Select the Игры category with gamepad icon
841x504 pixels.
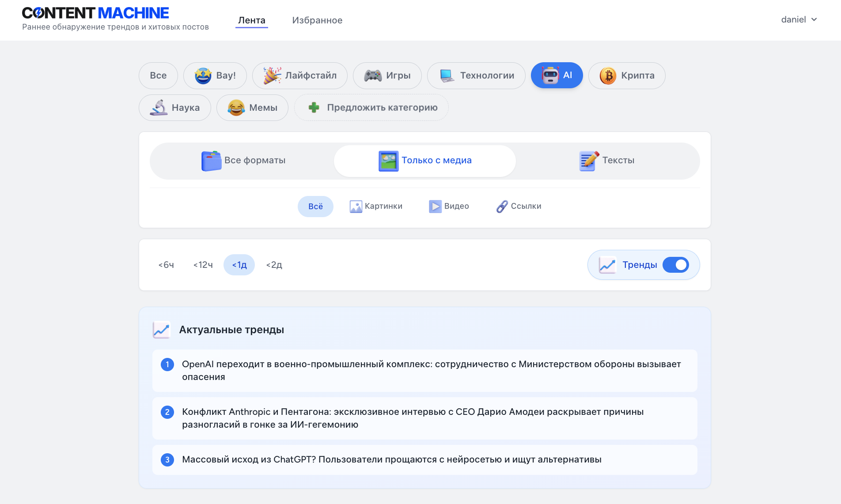[x=387, y=75]
